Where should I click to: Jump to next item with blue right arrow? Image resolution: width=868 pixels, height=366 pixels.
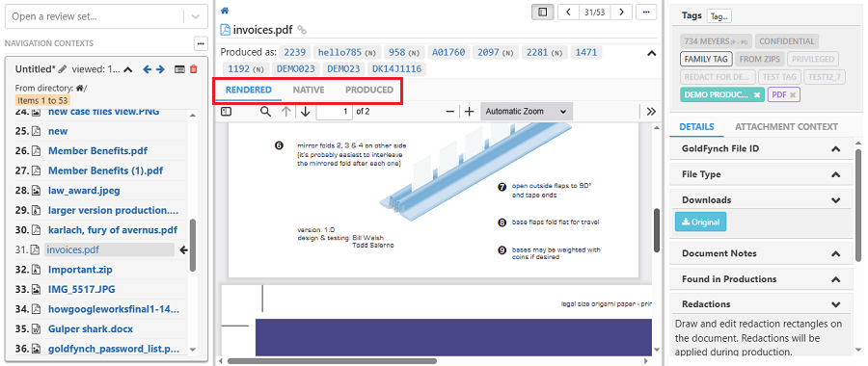pyautogui.click(x=160, y=69)
